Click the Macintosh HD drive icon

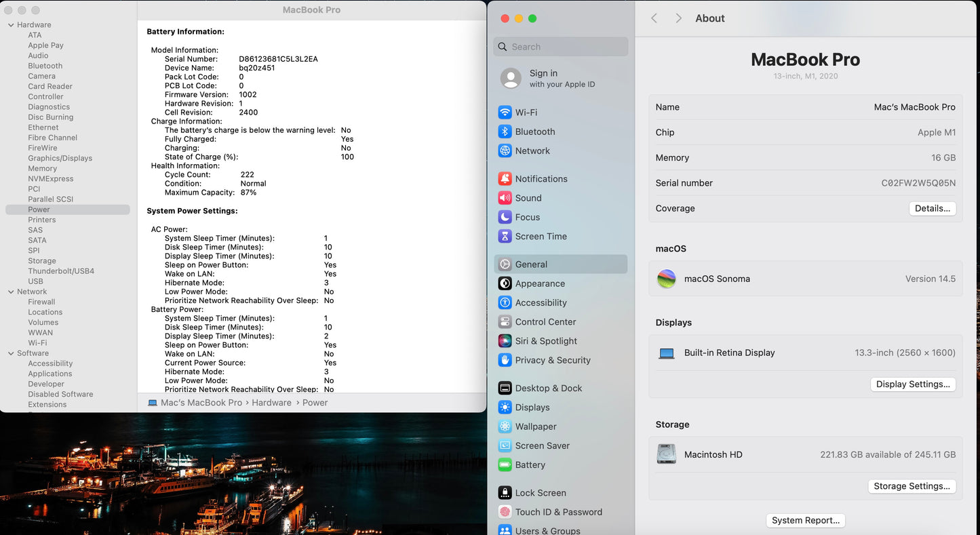point(667,454)
